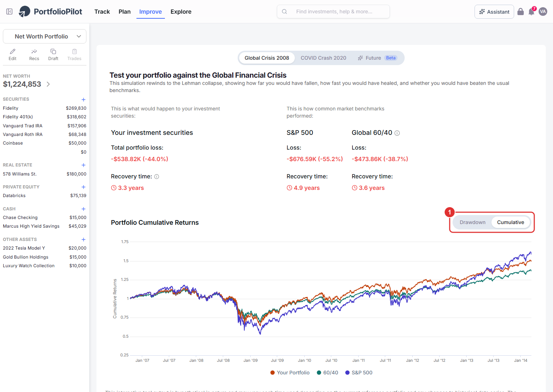
Task: Open the VA user avatar
Action: pyautogui.click(x=543, y=12)
